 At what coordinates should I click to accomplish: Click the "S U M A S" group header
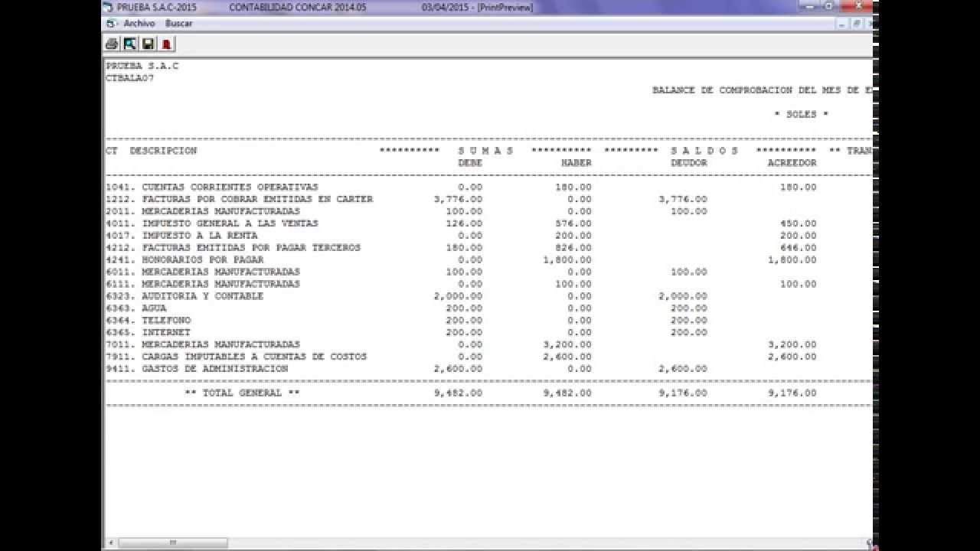[485, 151]
